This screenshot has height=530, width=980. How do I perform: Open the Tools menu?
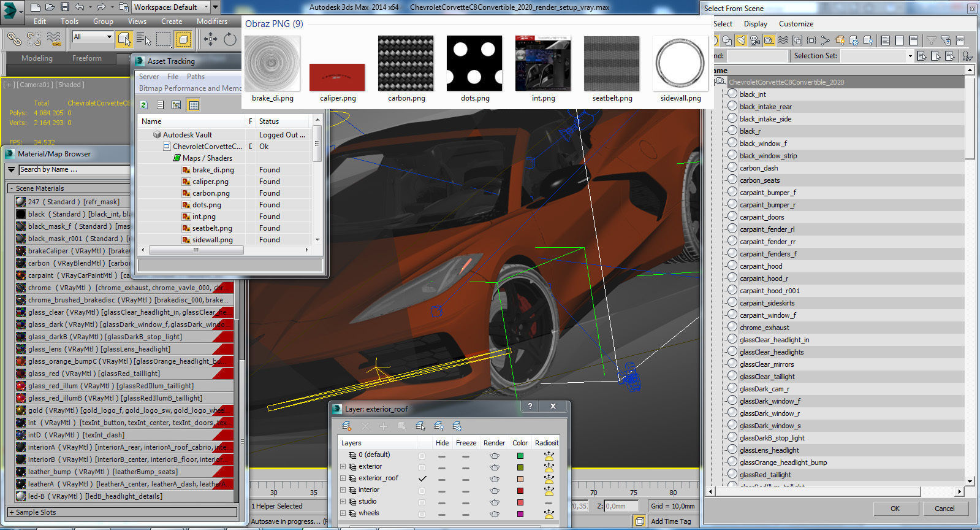pos(69,21)
